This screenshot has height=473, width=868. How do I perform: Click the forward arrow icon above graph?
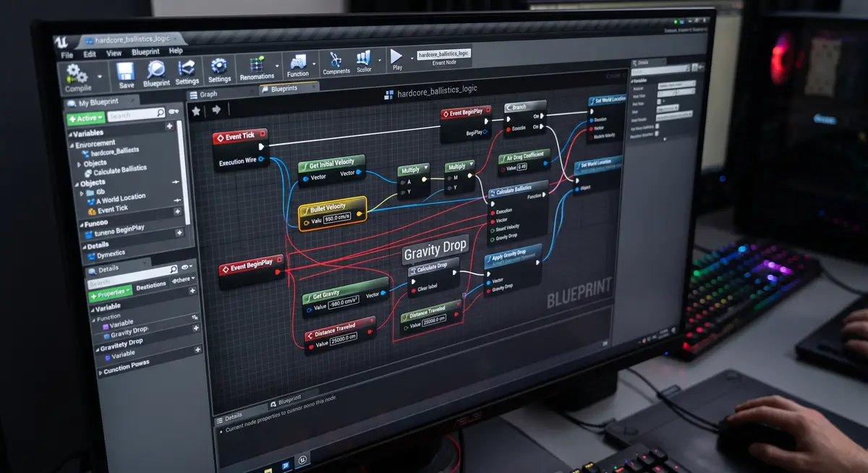pos(216,109)
